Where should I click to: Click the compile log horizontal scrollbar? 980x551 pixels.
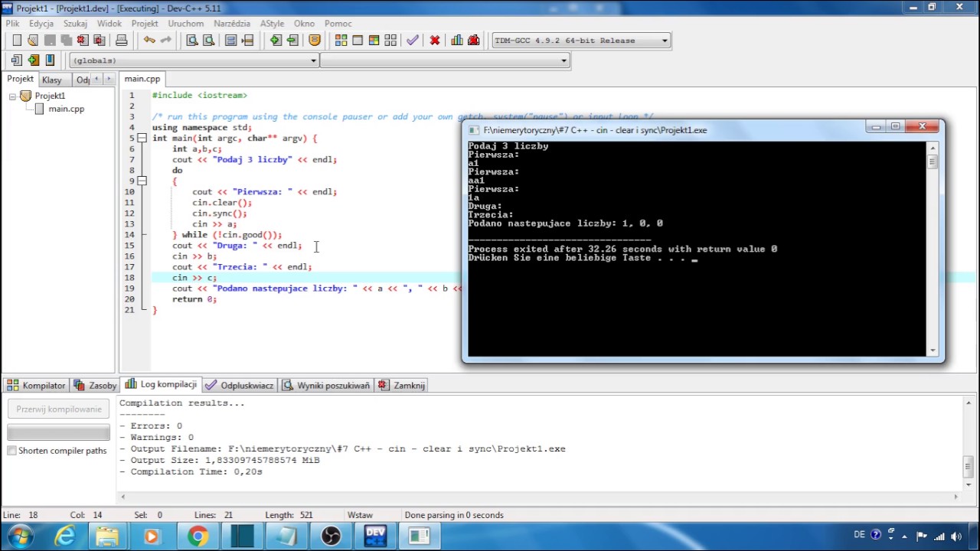point(541,497)
